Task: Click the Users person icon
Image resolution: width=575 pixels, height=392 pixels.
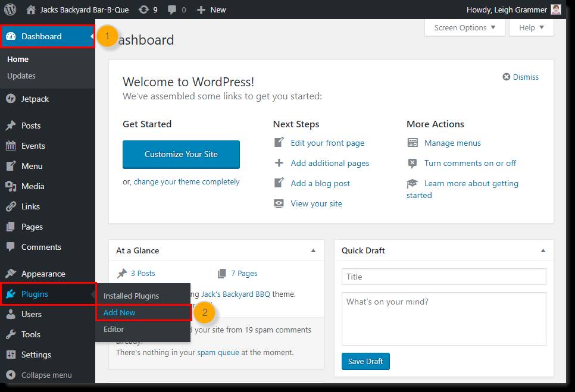Action: (11, 314)
